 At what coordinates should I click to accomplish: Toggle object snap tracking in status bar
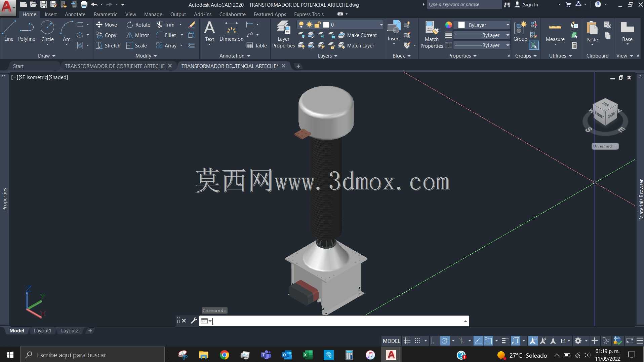tap(478, 341)
